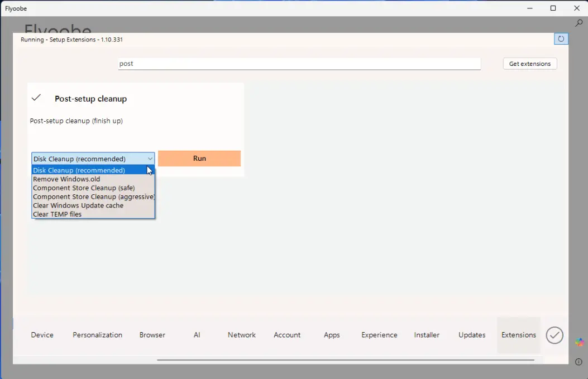Switch to the AI tab
Screen dimensions: 588x379
click(x=197, y=335)
